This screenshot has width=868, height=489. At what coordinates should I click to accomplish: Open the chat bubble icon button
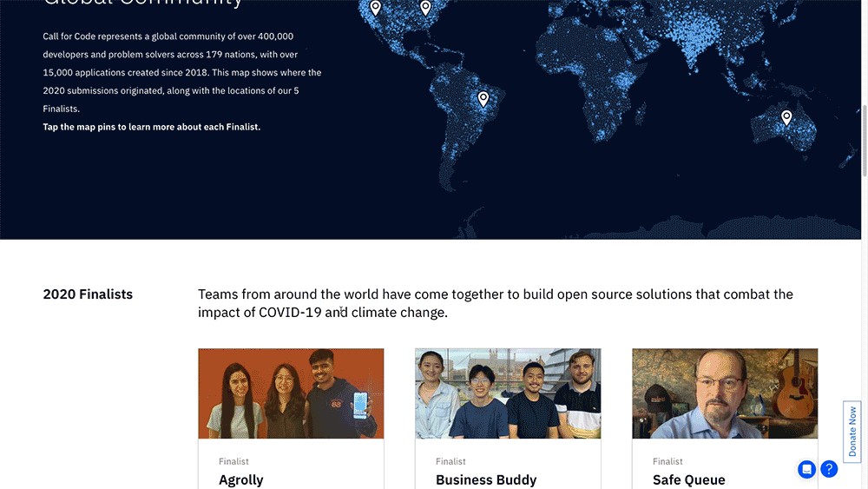click(806, 469)
